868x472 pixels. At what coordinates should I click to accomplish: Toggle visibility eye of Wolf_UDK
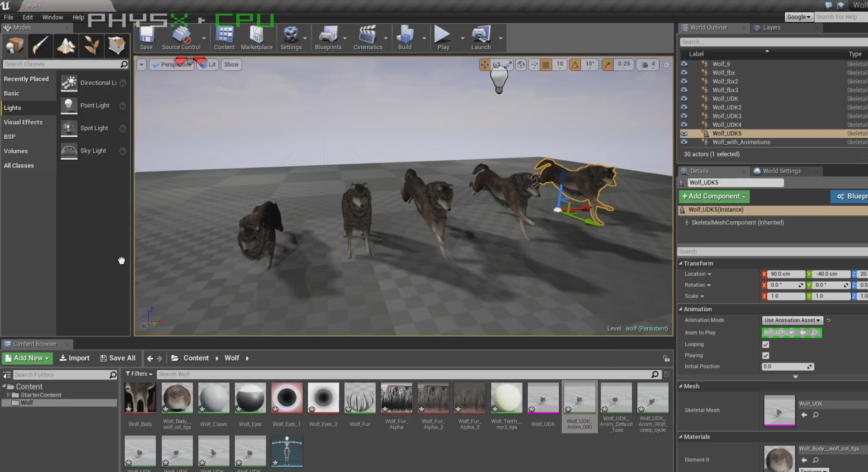pyautogui.click(x=684, y=99)
